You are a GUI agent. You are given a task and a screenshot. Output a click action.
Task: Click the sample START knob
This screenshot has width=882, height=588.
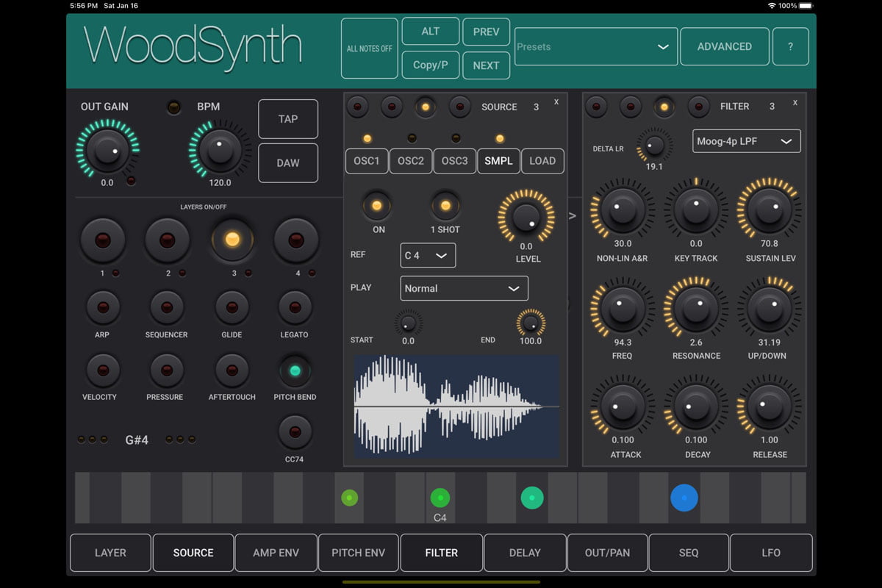pyautogui.click(x=408, y=322)
